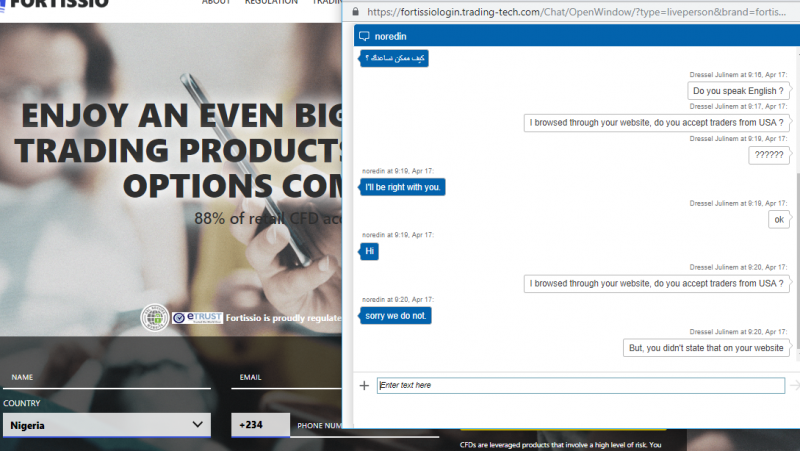Click the 'sorry we do not.' message
Viewport: 800px width, 451px height.
pyautogui.click(x=395, y=316)
